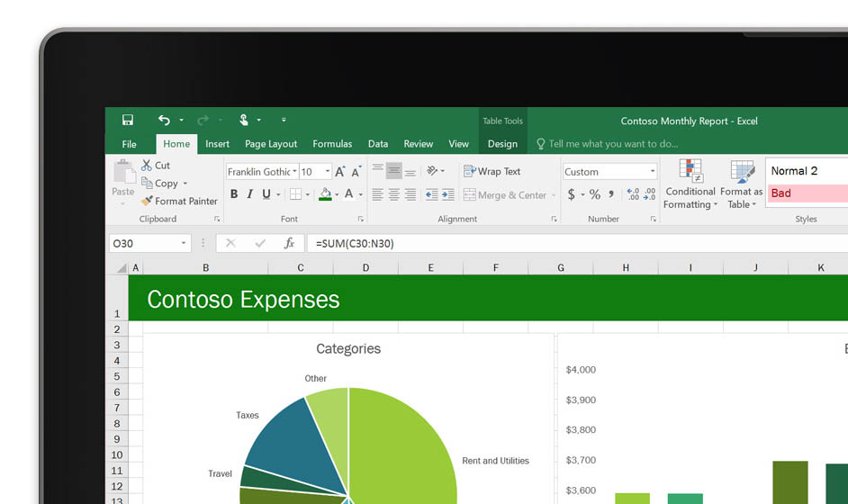Image resolution: width=848 pixels, height=504 pixels.
Task: Click the Undo arrow icon
Action: tap(164, 120)
